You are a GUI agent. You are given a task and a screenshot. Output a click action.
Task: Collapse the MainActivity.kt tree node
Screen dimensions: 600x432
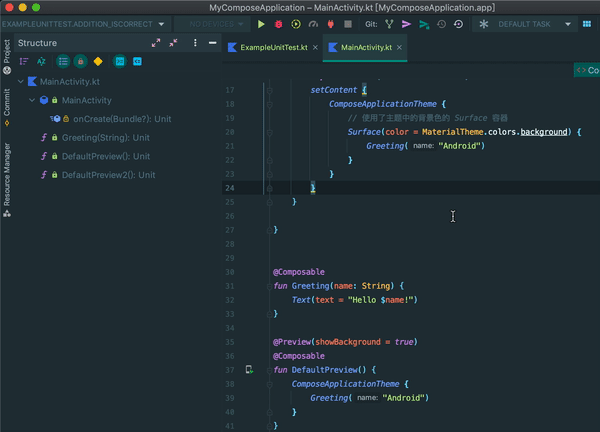point(21,82)
